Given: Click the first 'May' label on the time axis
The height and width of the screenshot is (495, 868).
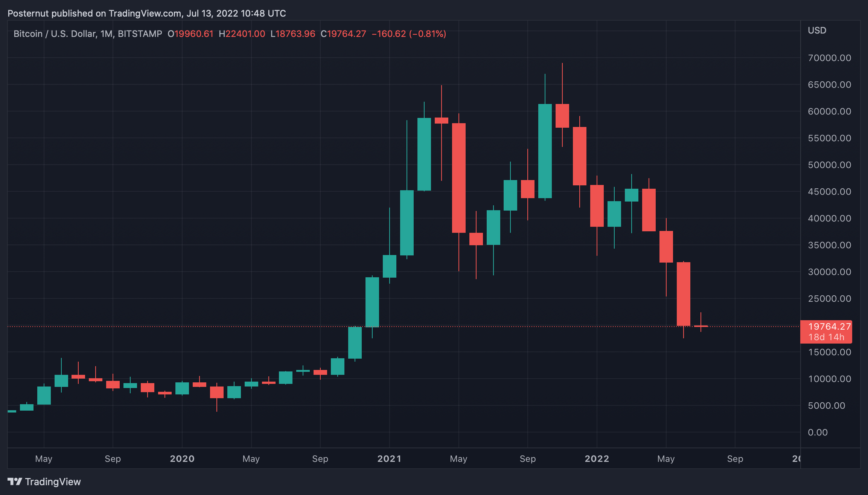Looking at the screenshot, I should [x=44, y=459].
